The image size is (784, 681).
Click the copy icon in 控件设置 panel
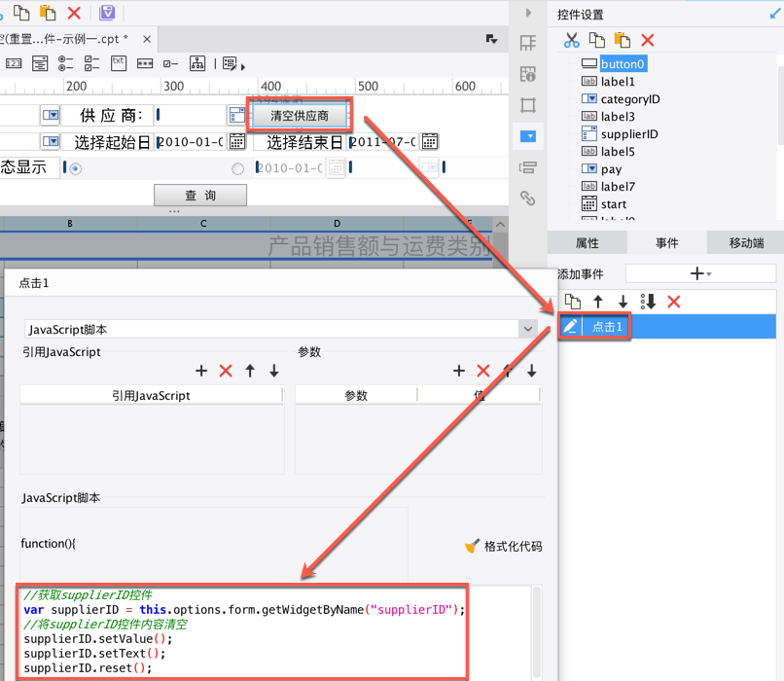[597, 40]
